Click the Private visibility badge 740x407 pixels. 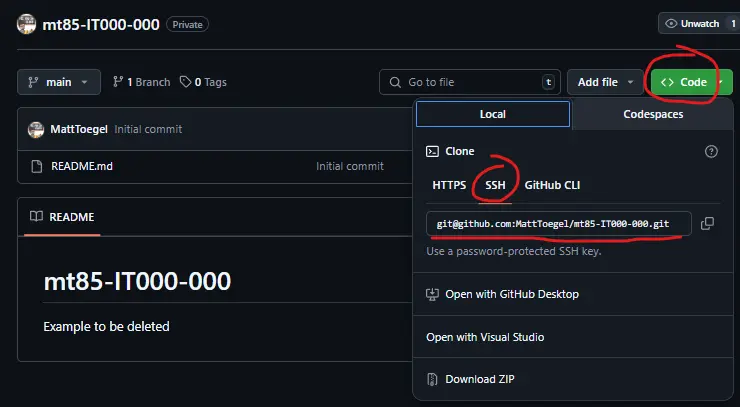tap(187, 25)
